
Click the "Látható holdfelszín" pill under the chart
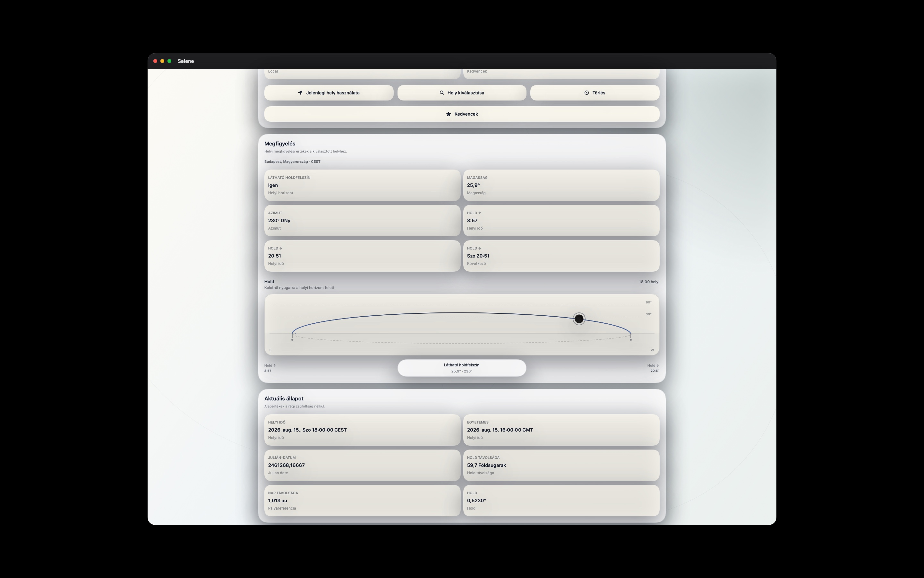tap(462, 368)
